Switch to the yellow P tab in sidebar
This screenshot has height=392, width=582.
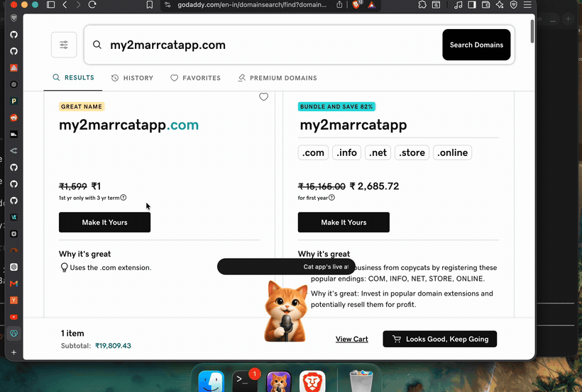point(13,101)
